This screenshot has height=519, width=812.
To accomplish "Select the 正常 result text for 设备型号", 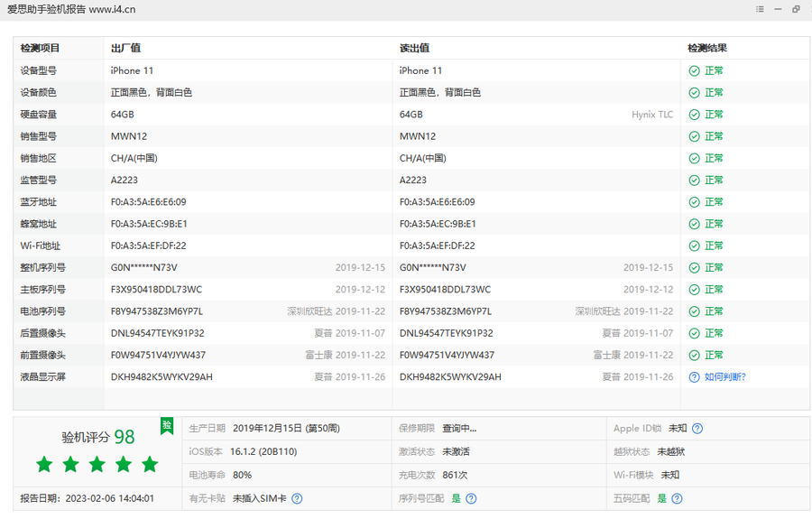I will click(714, 71).
